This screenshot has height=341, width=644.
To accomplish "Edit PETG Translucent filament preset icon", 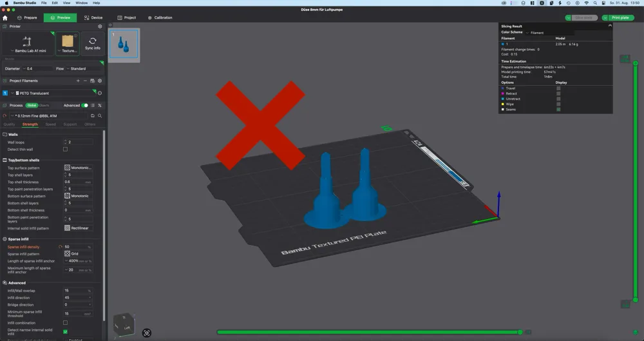I will point(100,93).
